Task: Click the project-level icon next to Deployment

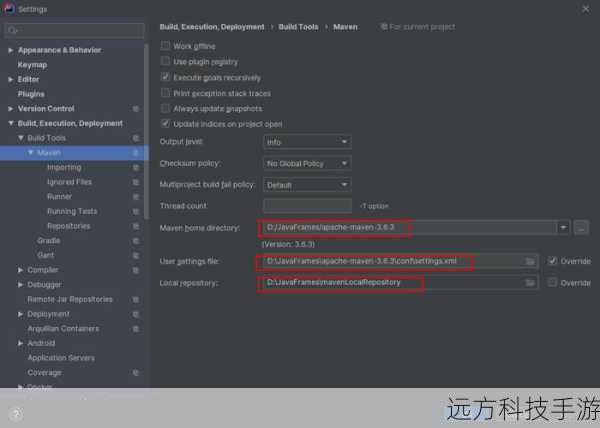Action: click(135, 314)
